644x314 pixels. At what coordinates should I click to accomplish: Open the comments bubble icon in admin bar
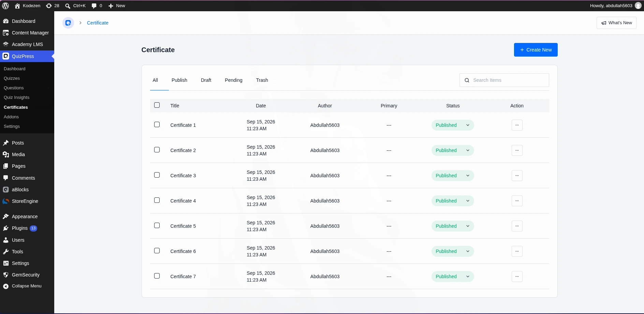[x=94, y=6]
